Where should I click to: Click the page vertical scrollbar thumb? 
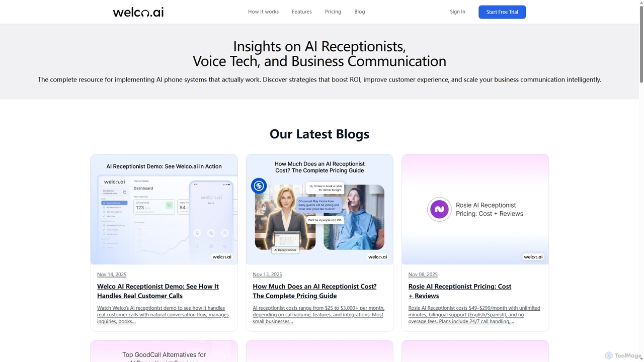(641, 43)
